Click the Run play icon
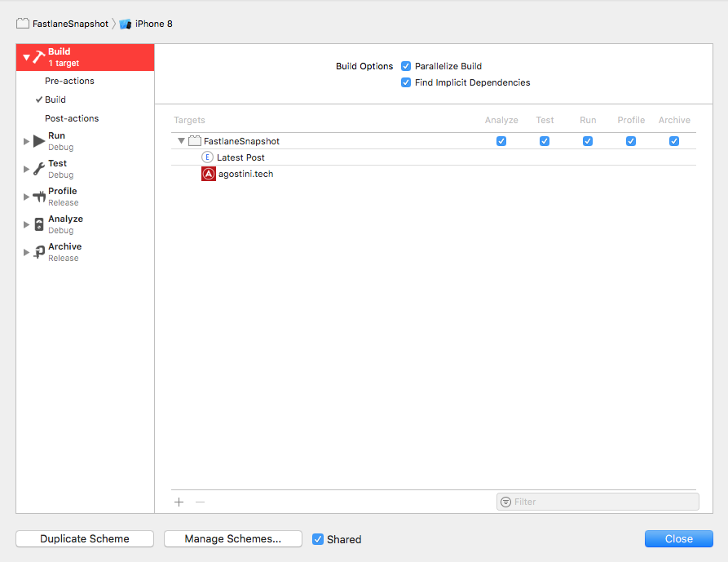This screenshot has height=562, width=728. 39,141
